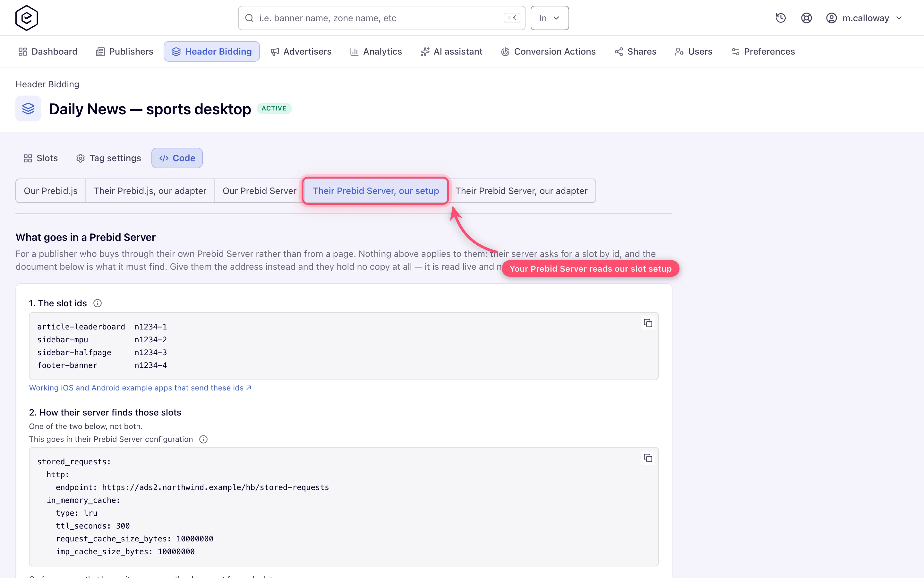Open the Publishers section
The image size is (924, 578).
(124, 52)
